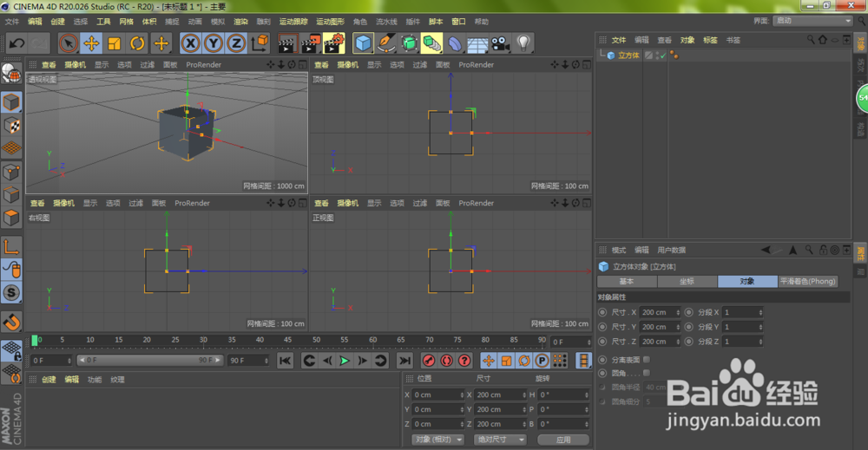868x450 pixels.
Task: Switch to 基本 attribute tab
Action: click(627, 282)
